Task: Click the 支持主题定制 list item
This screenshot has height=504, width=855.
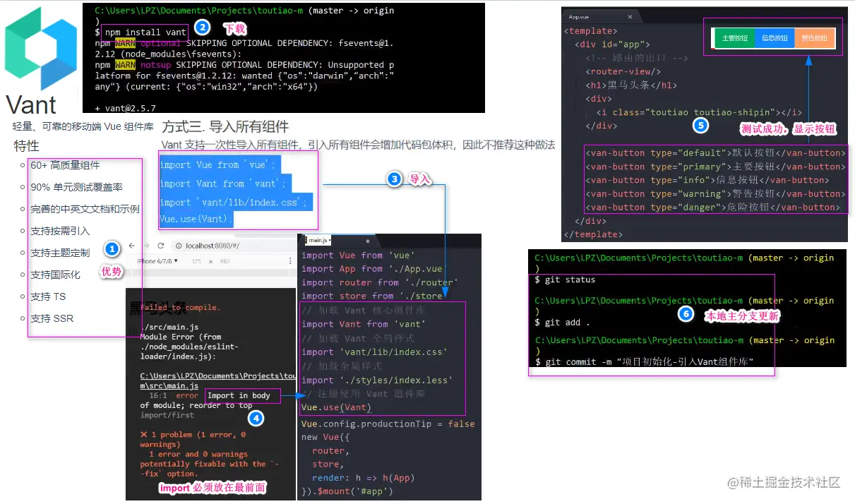Action: click(x=60, y=253)
